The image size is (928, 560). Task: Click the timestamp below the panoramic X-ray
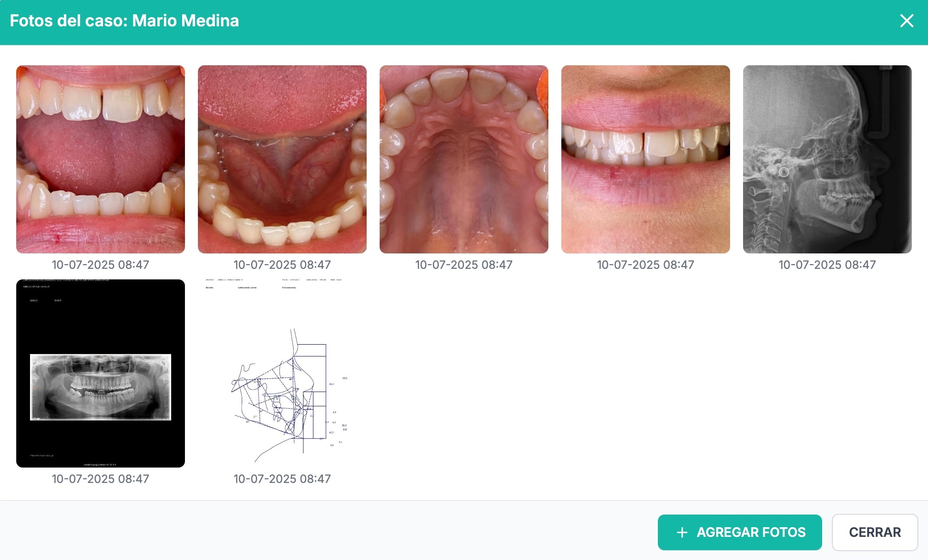point(101,479)
